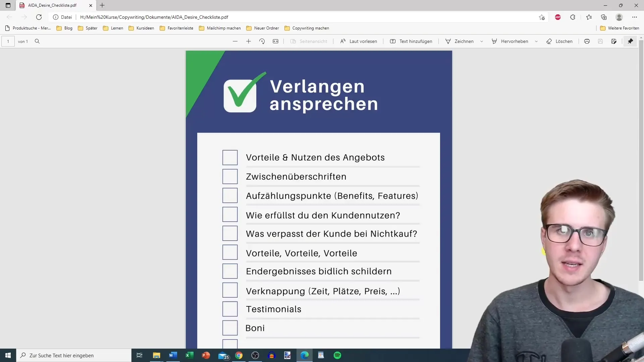The height and width of the screenshot is (362, 644).
Task: Open the PDF search magnifier
Action: point(37,41)
